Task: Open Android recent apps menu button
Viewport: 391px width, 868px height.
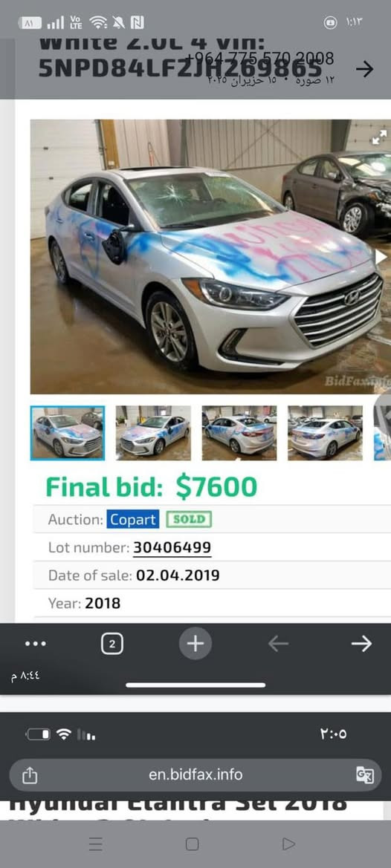Action: click(x=96, y=844)
